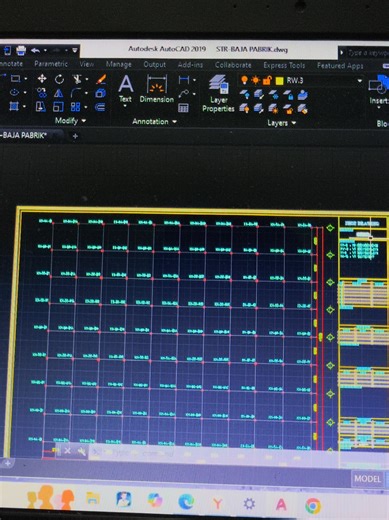The image size is (389, 520).
Task: Open the Quick Access Toolbar customize dropdown
Action: click(x=75, y=50)
